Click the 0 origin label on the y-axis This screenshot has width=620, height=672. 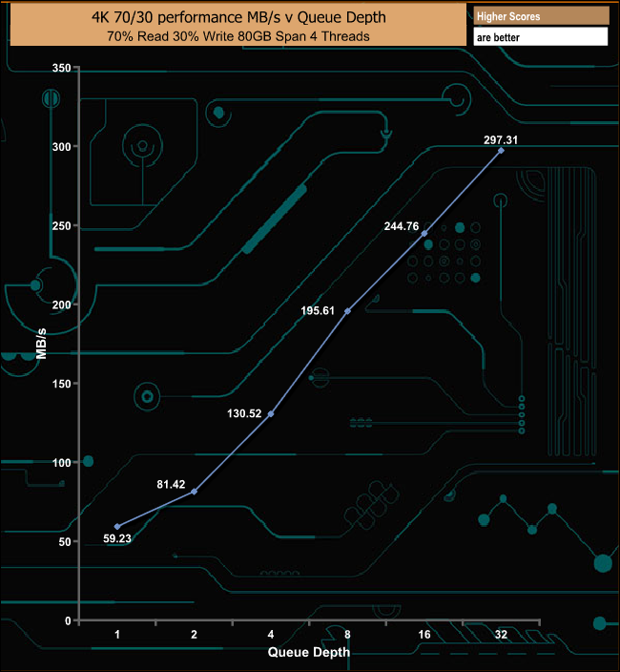click(x=67, y=620)
